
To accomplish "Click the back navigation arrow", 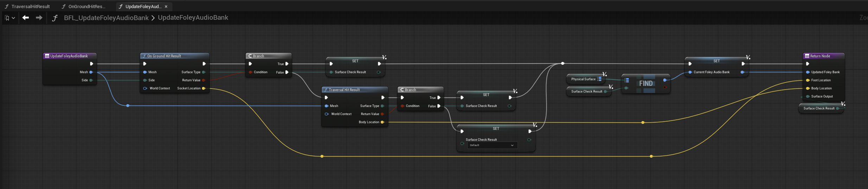I will pyautogui.click(x=25, y=18).
